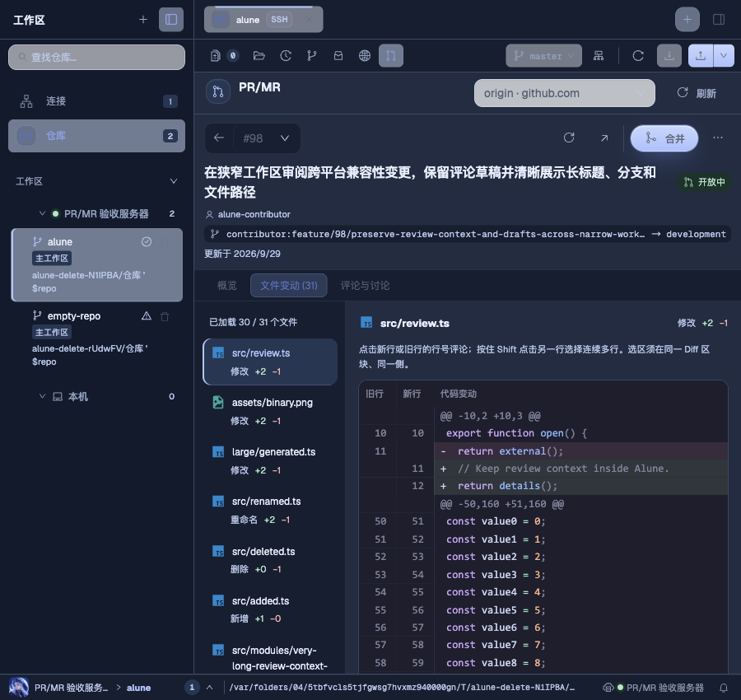Switch to the 概览 tab

[x=227, y=286]
